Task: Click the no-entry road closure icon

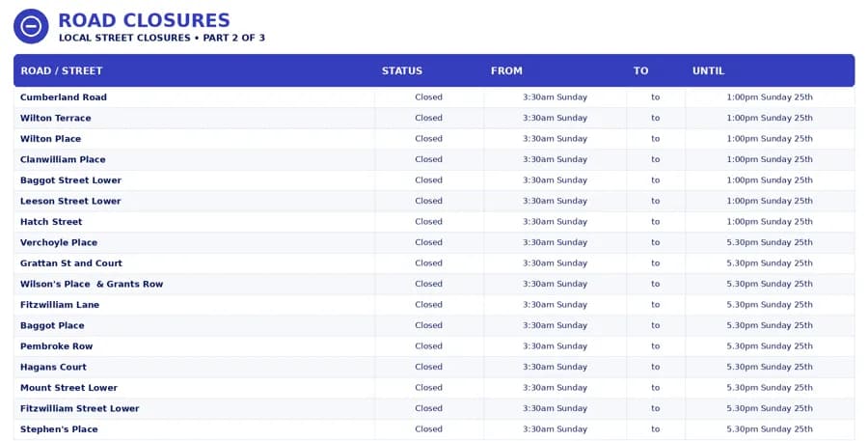Action: tap(31, 26)
